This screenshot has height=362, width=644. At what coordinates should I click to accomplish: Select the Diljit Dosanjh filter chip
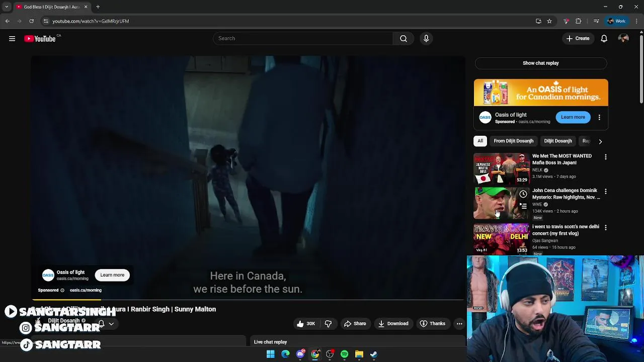(x=557, y=141)
